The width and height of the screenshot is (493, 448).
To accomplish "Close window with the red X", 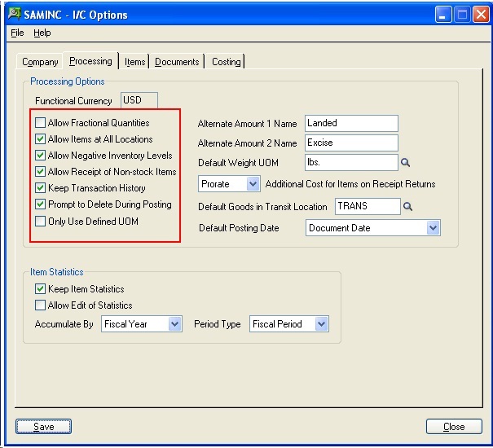I will coord(482,14).
